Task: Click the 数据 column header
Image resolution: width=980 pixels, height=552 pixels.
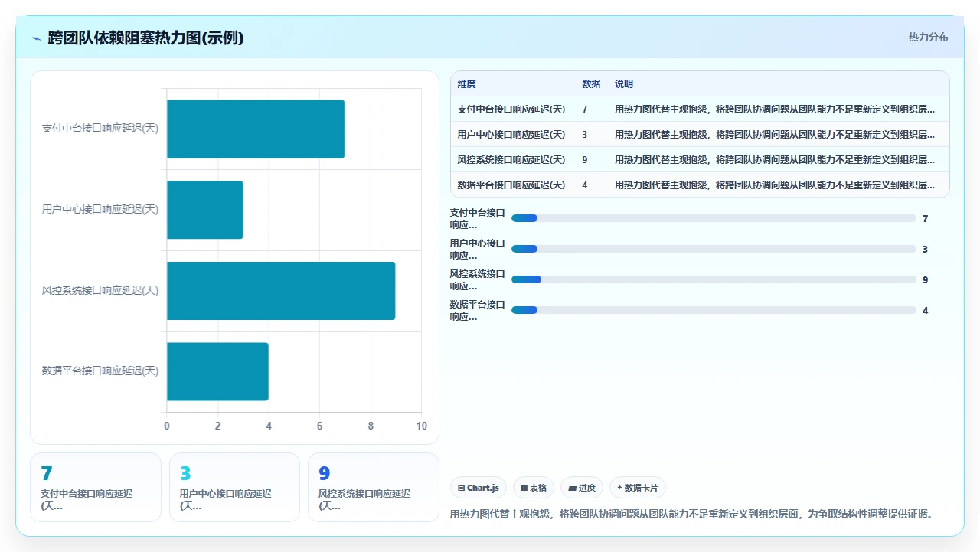Action: coord(591,84)
